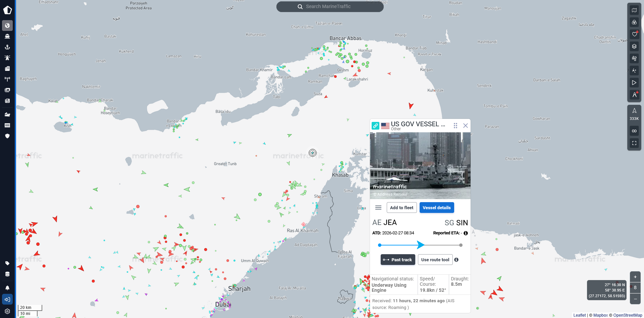Open the ship fleet icon below sidebar divider

click(7, 115)
